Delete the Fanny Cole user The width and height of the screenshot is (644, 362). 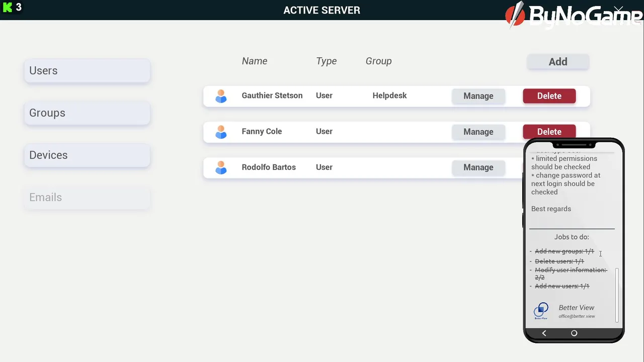549,132
